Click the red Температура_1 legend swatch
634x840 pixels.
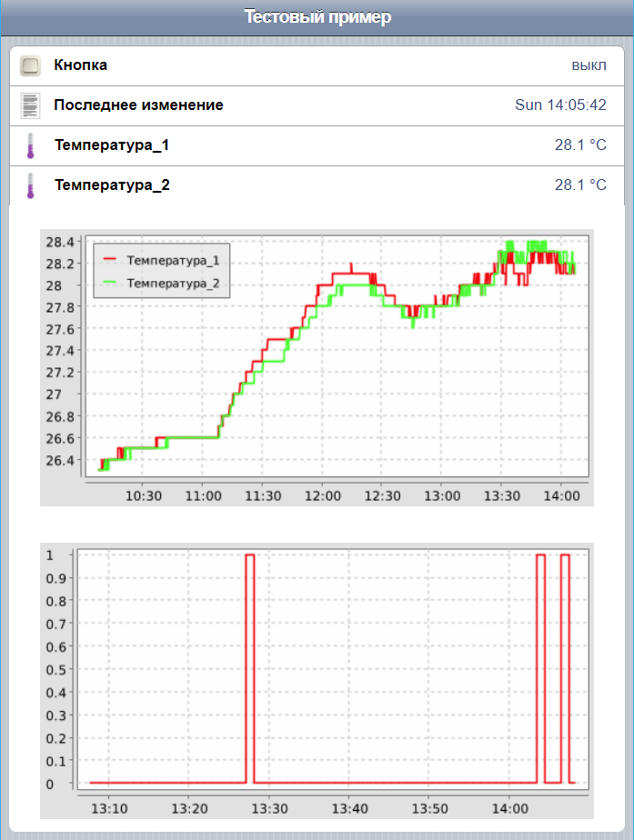[110, 260]
